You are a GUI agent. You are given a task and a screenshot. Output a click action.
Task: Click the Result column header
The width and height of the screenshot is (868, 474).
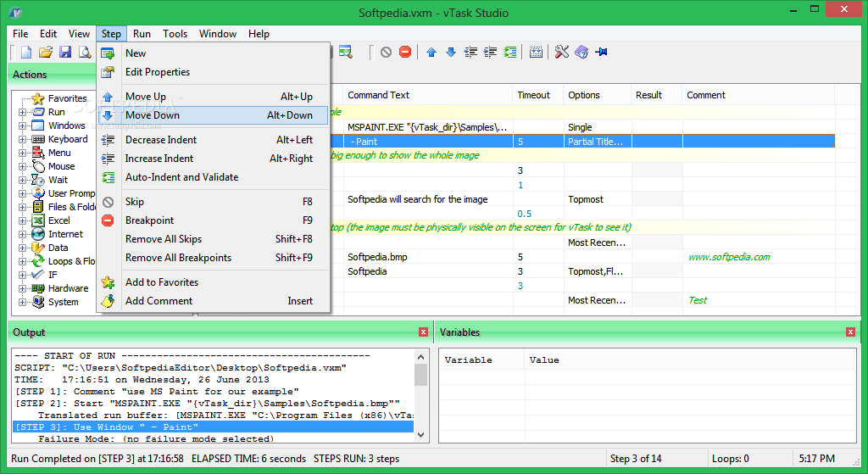click(x=657, y=95)
